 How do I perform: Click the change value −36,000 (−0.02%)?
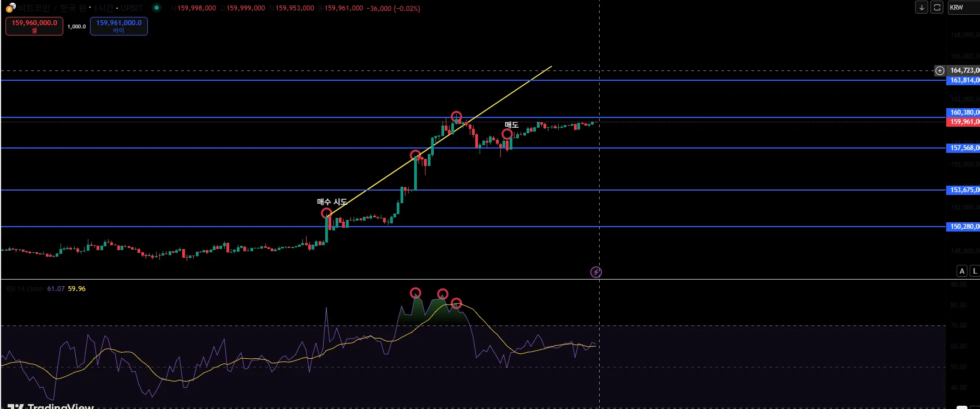click(x=393, y=8)
